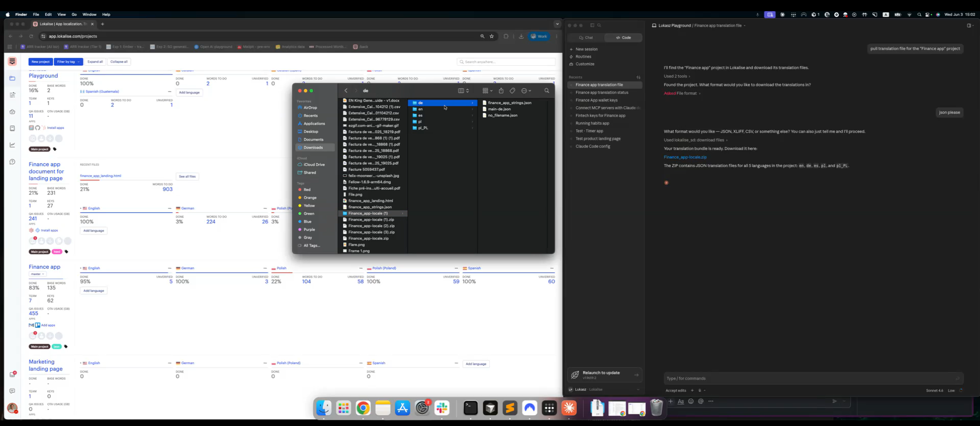Open AirDrop in Finder sidebar
980x426 pixels.
[x=310, y=108]
